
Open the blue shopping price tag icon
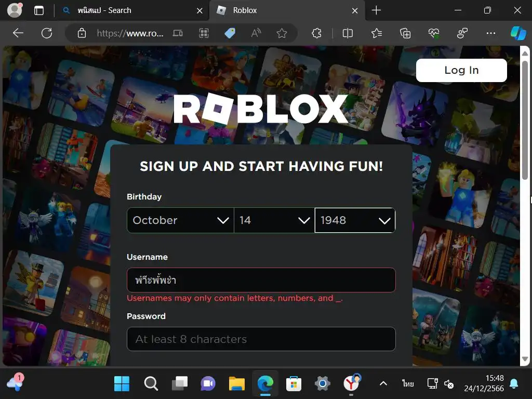click(230, 33)
